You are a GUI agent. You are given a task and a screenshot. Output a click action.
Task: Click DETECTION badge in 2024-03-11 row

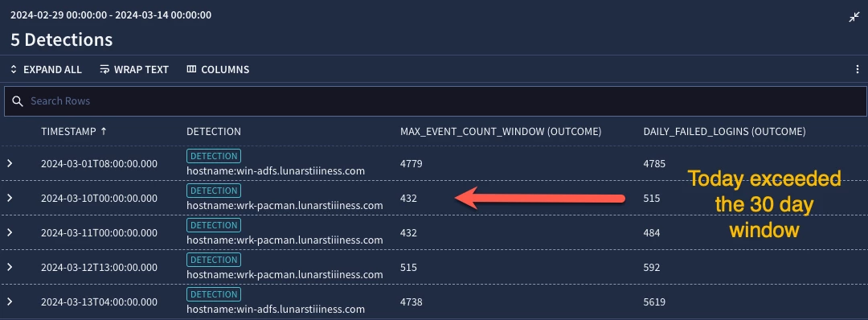(214, 225)
